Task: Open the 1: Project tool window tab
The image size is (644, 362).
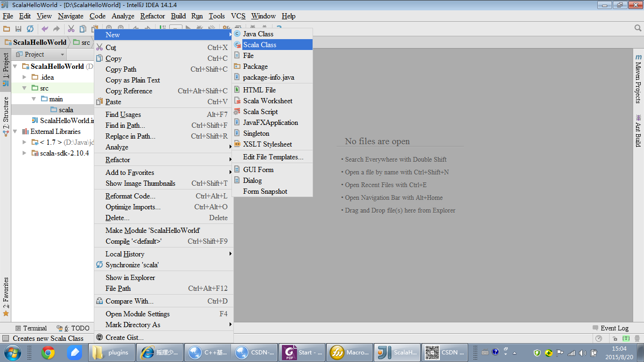Action: click(6, 69)
